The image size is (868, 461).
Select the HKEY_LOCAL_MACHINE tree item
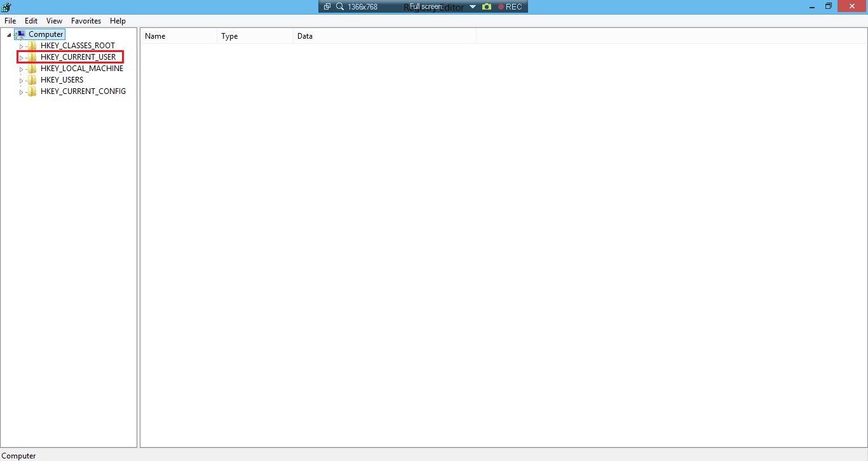tap(82, 69)
